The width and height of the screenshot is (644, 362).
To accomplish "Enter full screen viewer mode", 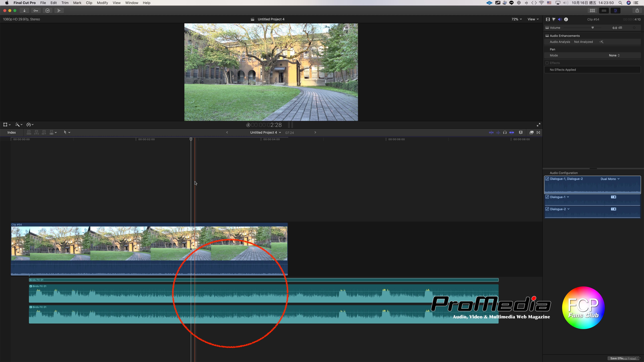I will pyautogui.click(x=538, y=125).
